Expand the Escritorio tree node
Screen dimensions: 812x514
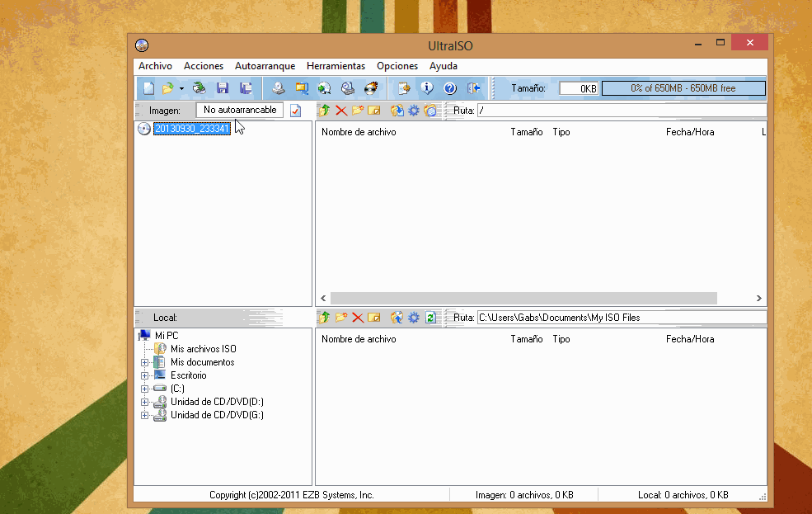[x=144, y=375]
